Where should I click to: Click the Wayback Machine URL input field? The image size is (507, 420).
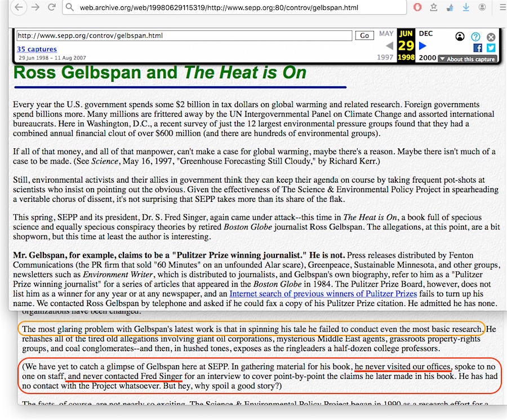tap(184, 36)
